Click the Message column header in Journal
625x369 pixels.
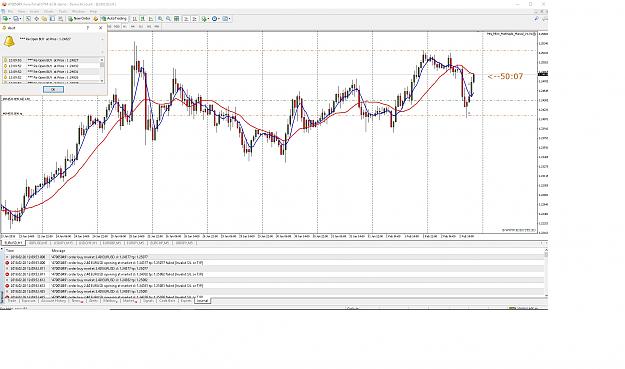click(x=58, y=251)
